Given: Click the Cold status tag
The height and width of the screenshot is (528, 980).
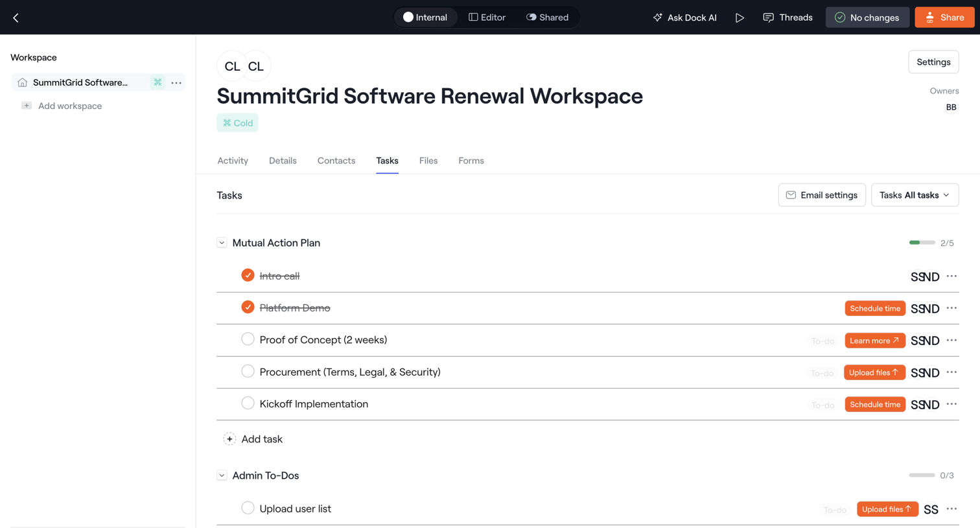Looking at the screenshot, I should (x=238, y=123).
